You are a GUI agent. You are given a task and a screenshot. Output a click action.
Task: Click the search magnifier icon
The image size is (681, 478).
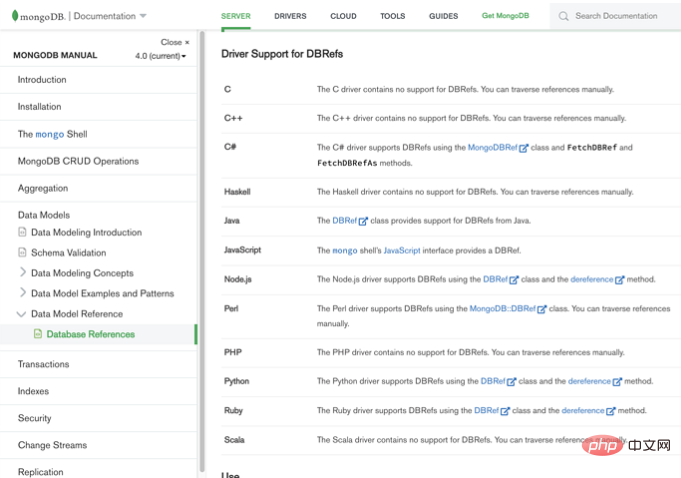pyautogui.click(x=563, y=16)
